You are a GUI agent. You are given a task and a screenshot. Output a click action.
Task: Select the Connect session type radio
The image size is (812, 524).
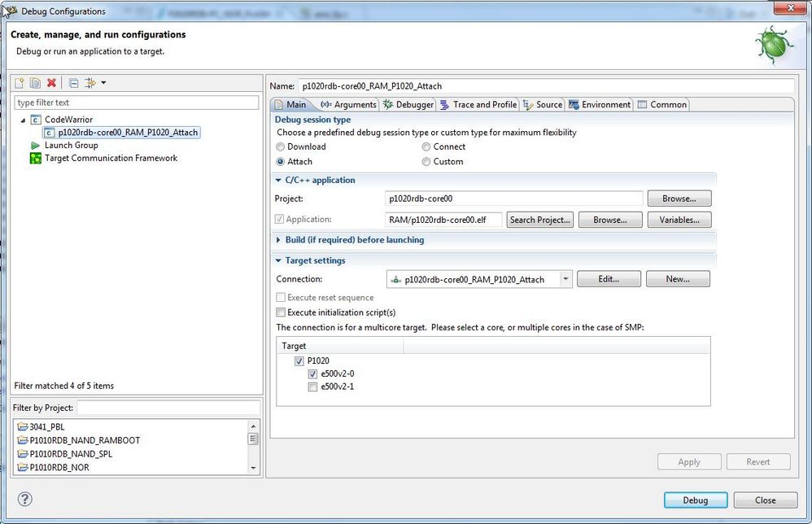pyautogui.click(x=426, y=147)
